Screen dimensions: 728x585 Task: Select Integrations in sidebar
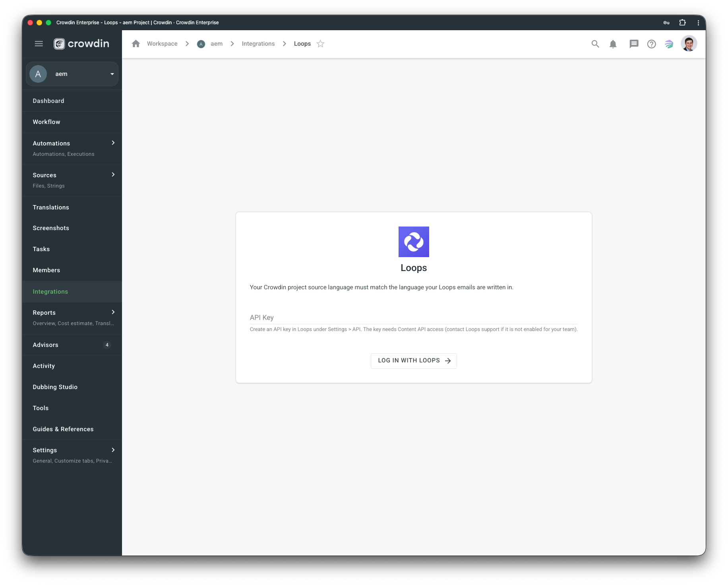pos(72,292)
